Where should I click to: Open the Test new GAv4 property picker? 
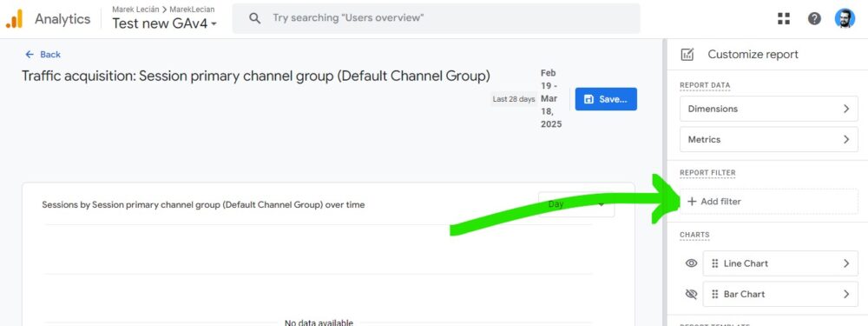tap(164, 23)
